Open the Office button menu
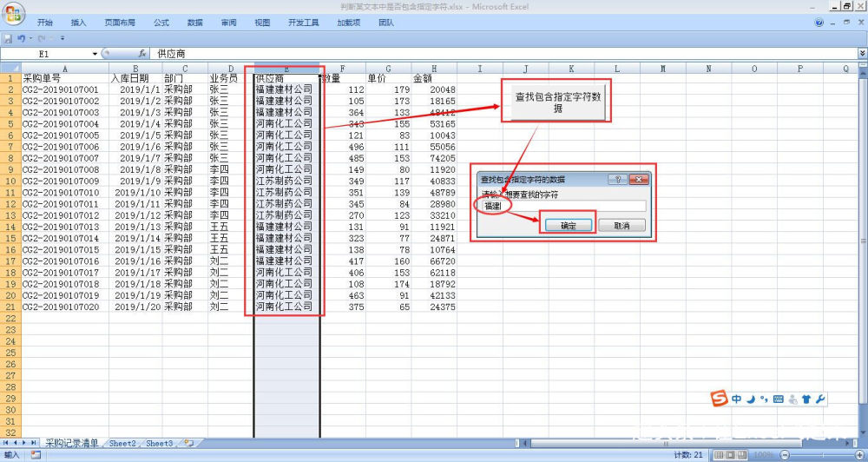The width and height of the screenshot is (868, 462). click(x=13, y=13)
